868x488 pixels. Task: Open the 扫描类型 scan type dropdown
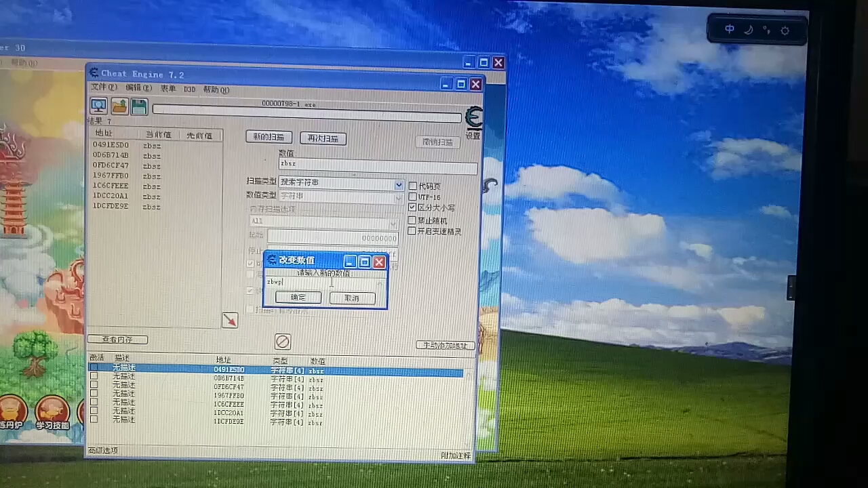(x=342, y=184)
